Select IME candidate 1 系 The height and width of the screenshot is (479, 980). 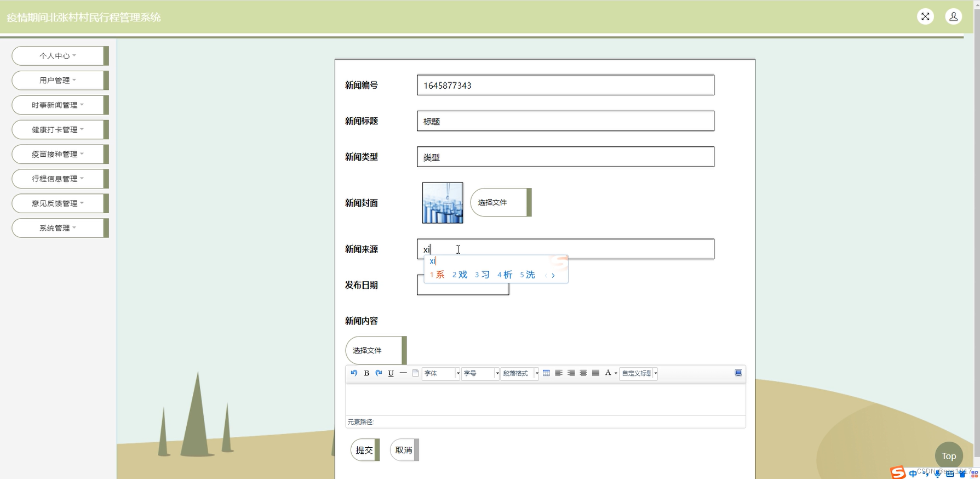click(x=437, y=275)
